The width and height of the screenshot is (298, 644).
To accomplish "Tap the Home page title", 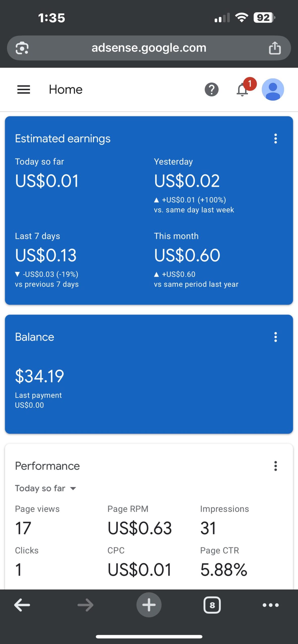I will tap(65, 90).
